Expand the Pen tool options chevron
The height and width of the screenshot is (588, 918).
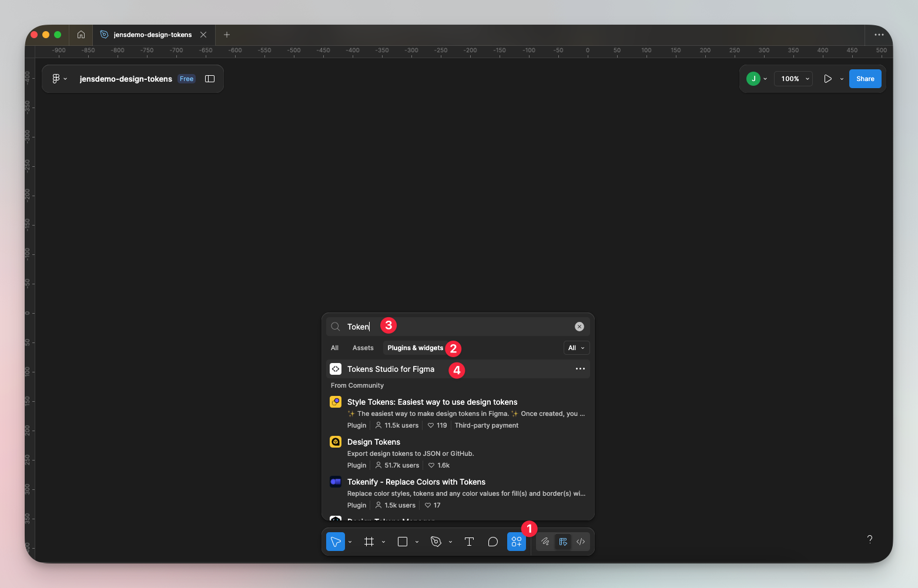tap(450, 542)
